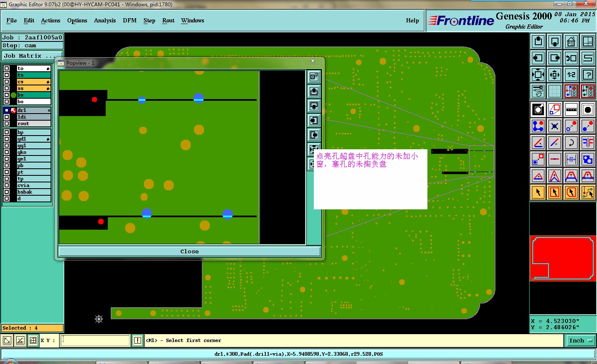Click the XY coordinate input field
Viewport: 597px width, 364px height.
[96, 340]
